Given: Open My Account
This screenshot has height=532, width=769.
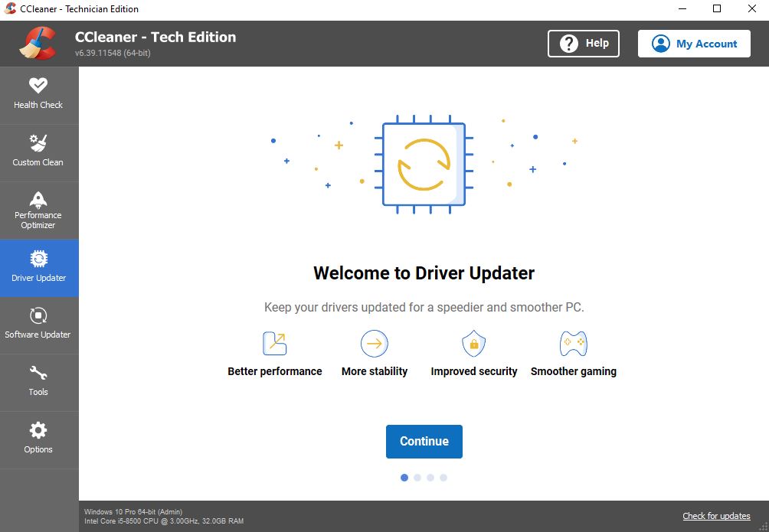Looking at the screenshot, I should [694, 44].
